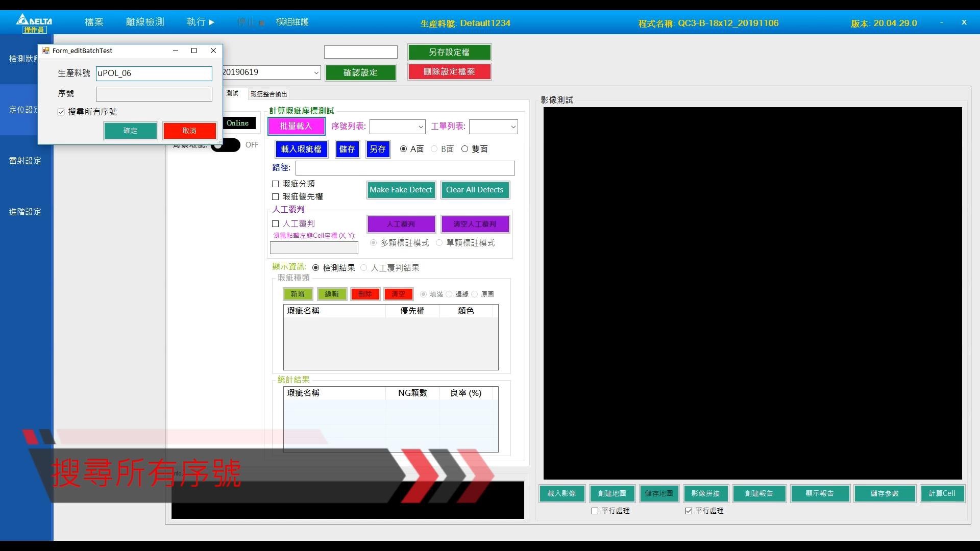Click the red 刪除設定檔案 button
The width and height of the screenshot is (980, 551).
click(x=449, y=71)
